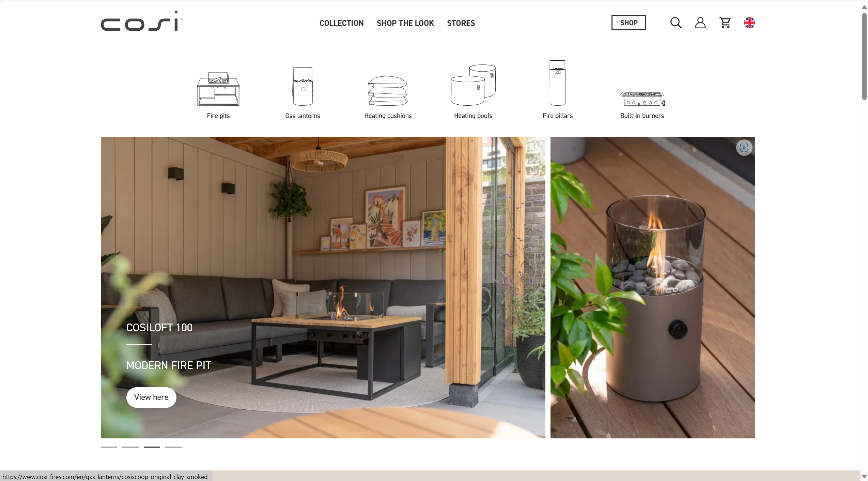The height and width of the screenshot is (481, 868).
Task: Click the AR view icon on lantern image
Action: (x=744, y=148)
